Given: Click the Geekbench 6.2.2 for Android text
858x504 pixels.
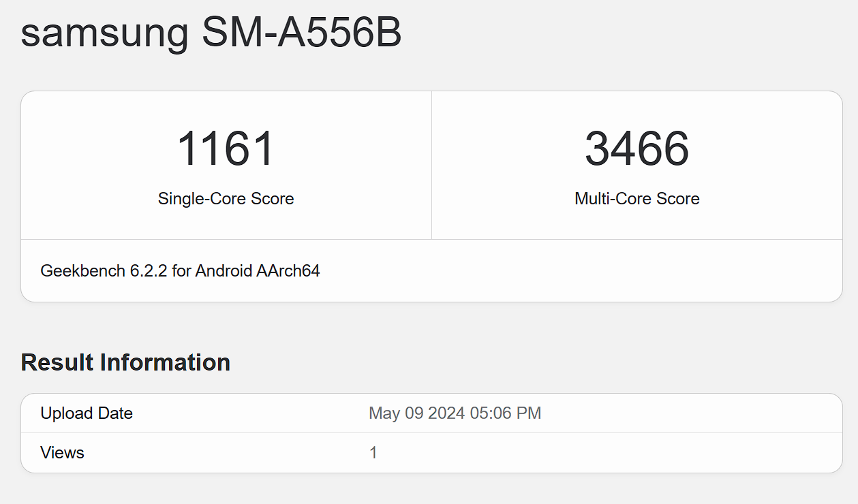Looking at the screenshot, I should point(180,271).
